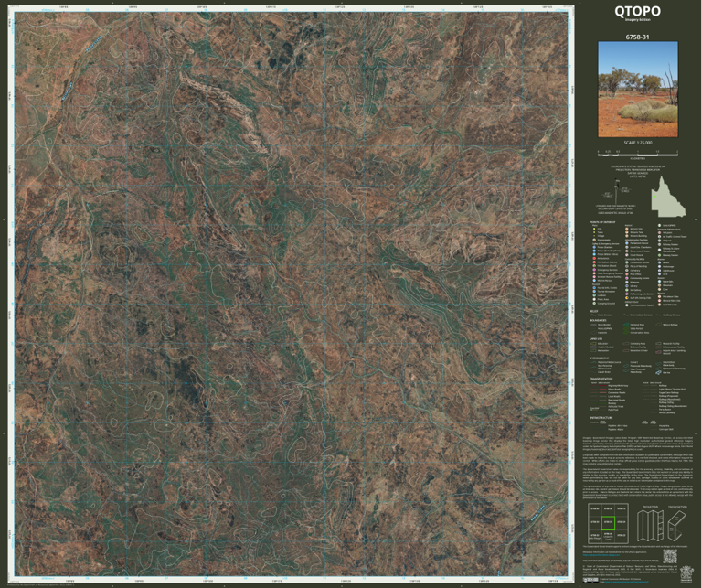The image size is (702, 588).
Task: Click the QR code
Action: tap(670, 556)
